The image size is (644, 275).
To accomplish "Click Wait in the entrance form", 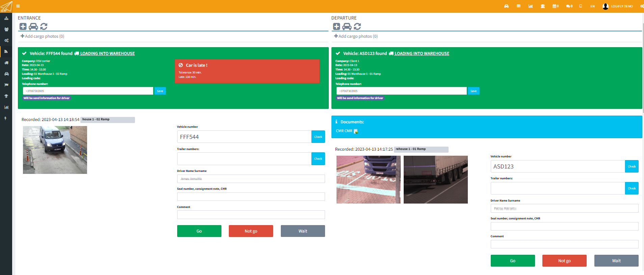I will pyautogui.click(x=303, y=231).
